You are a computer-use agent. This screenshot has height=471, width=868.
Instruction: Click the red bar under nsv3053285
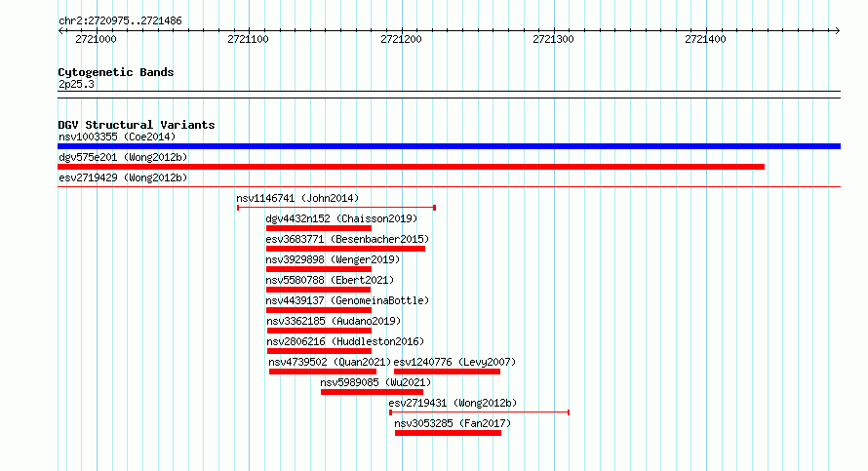(448, 433)
